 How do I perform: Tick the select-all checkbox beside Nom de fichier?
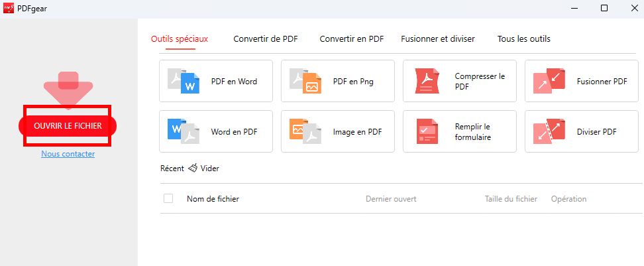pyautogui.click(x=168, y=198)
